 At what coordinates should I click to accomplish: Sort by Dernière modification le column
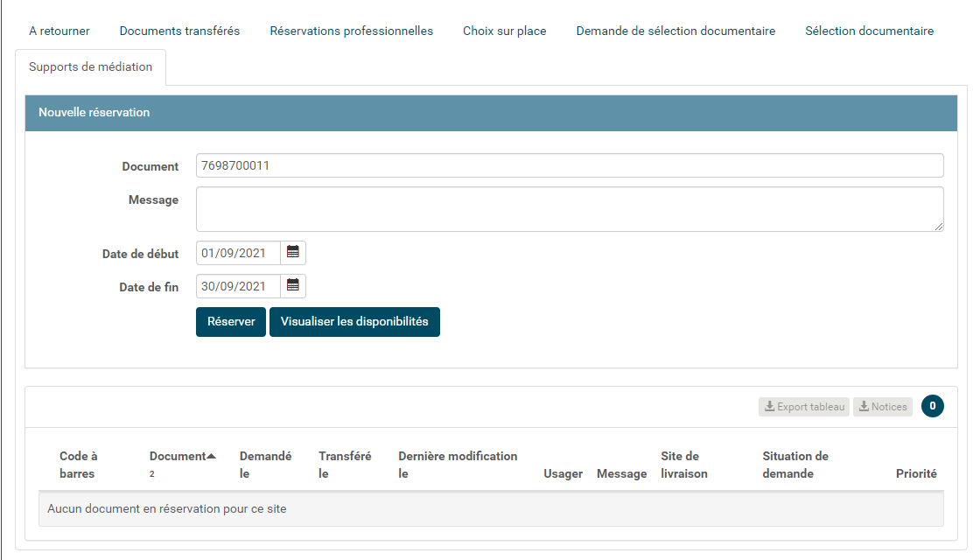click(458, 465)
